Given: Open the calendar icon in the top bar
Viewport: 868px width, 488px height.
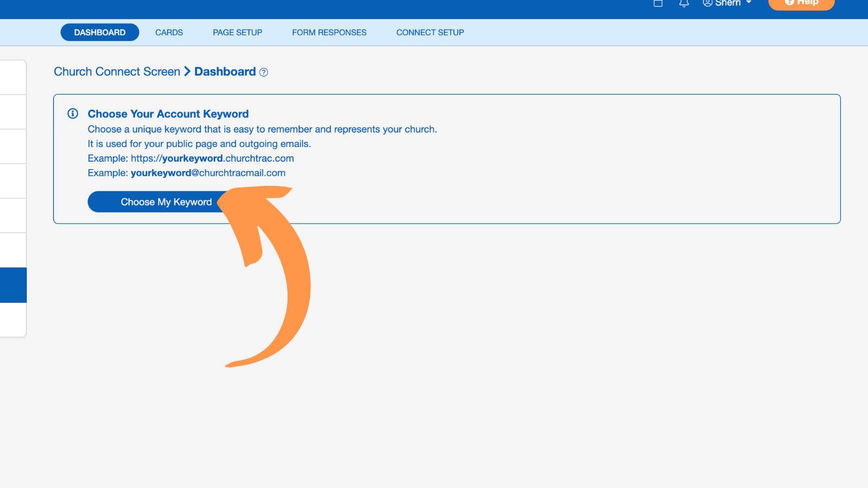Looking at the screenshot, I should [658, 3].
